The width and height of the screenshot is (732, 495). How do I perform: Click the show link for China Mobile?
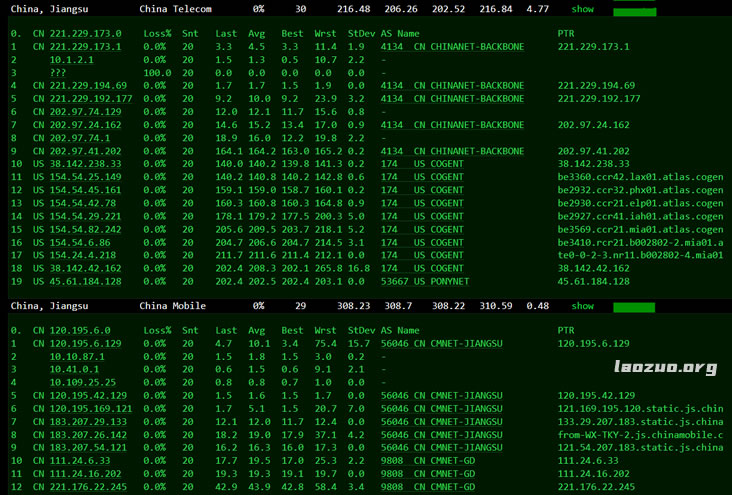coord(583,306)
